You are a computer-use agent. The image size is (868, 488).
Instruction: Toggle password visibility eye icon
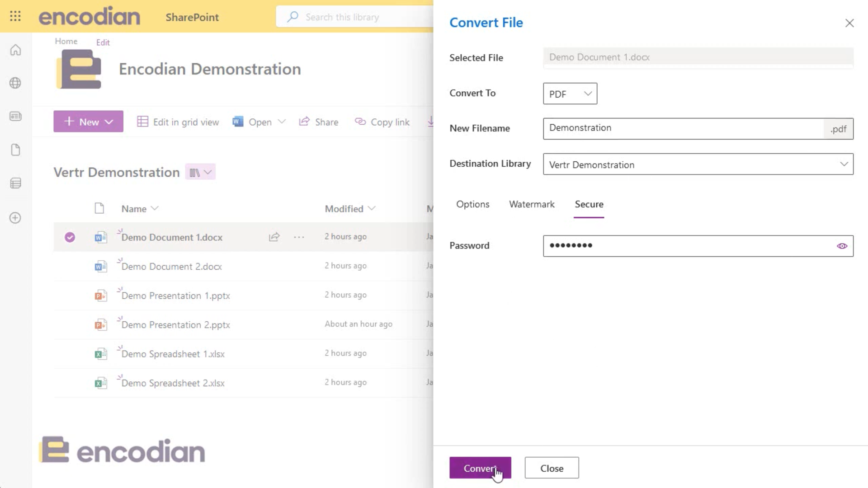click(x=842, y=246)
